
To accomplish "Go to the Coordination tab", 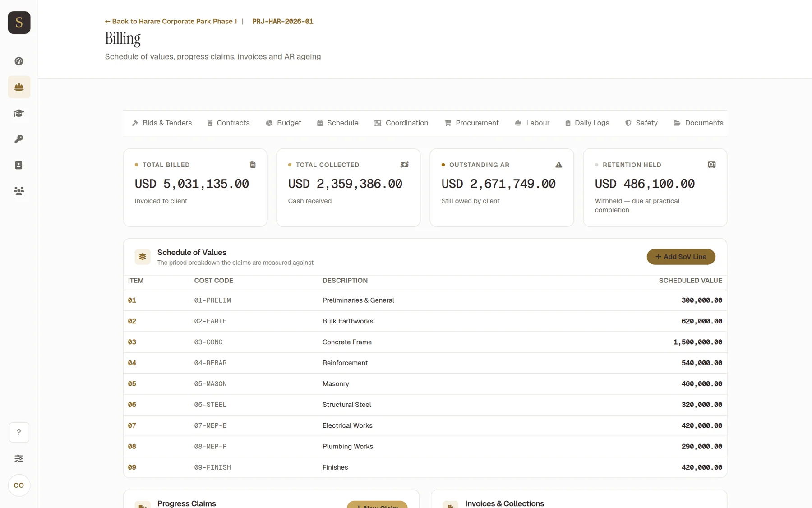I will tap(401, 123).
